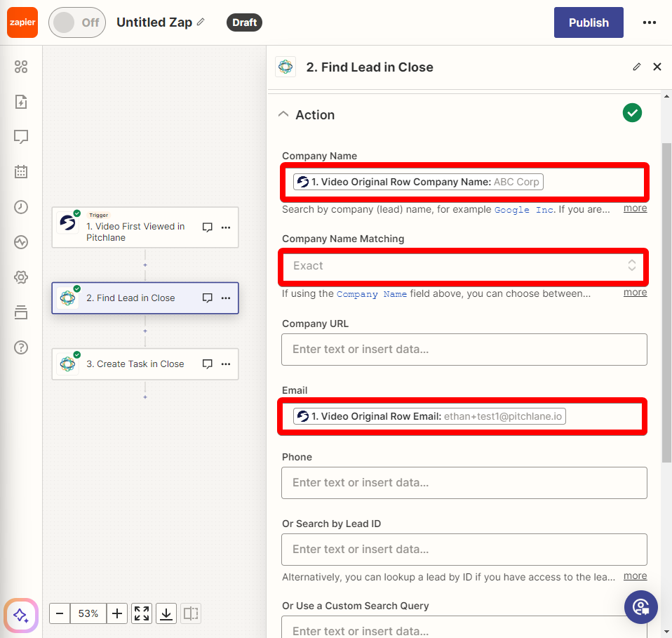Click the scrollbar down arrow
Viewport: 672px width, 638px height.
pyautogui.click(x=666, y=632)
